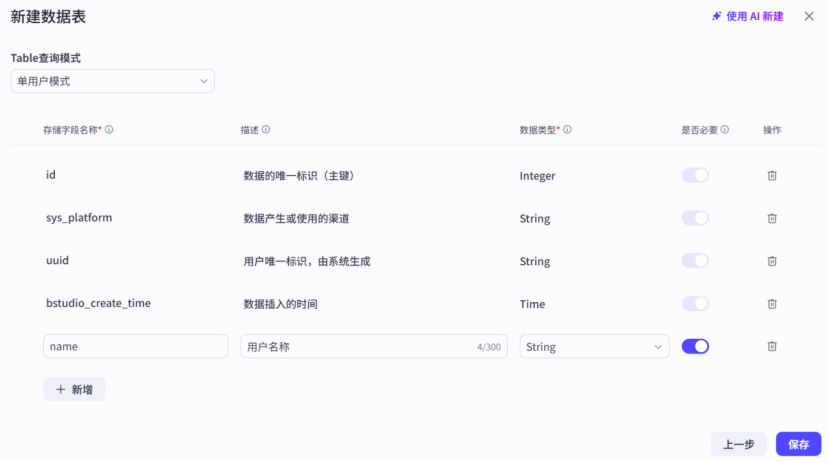Show info for 数据类型 column

point(567,129)
